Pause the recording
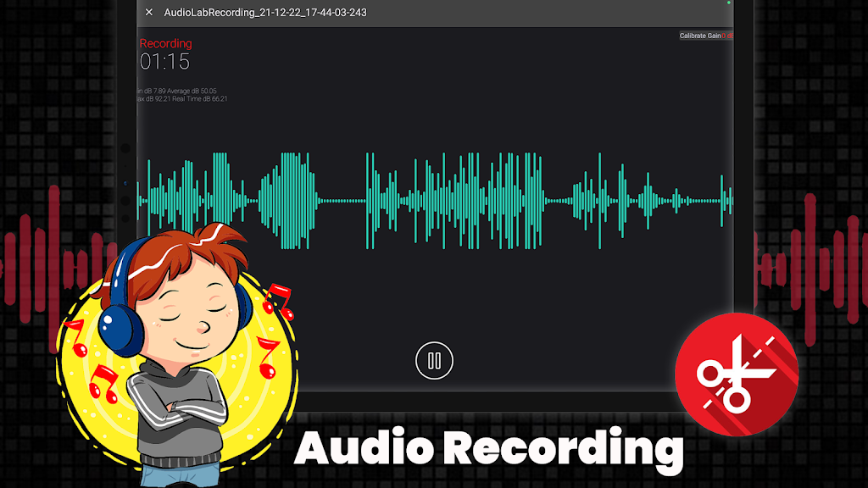The height and width of the screenshot is (488, 868). click(434, 361)
